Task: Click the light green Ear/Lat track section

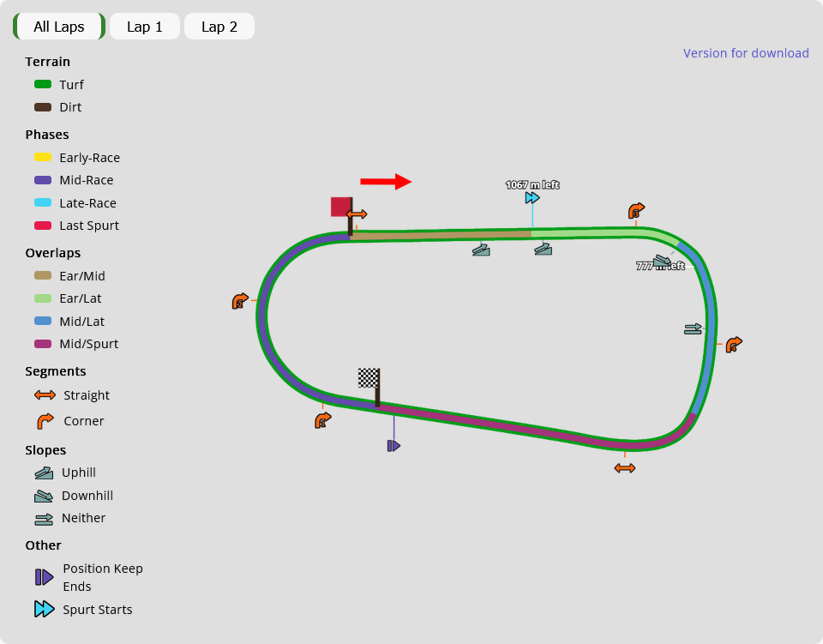Action: pos(593,232)
